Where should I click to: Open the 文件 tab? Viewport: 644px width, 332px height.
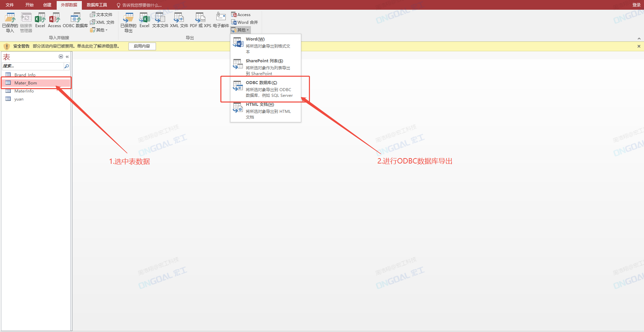[x=10, y=5]
